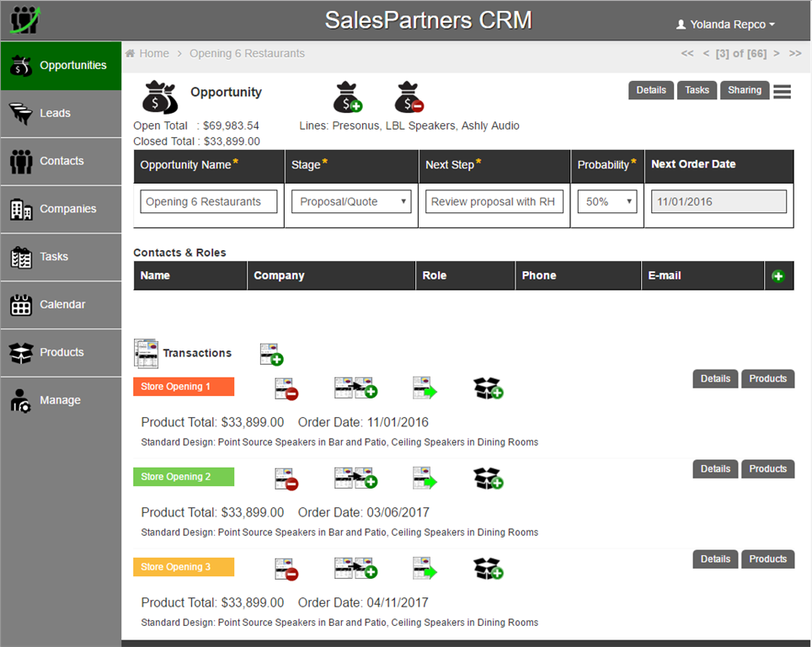Add a contact using the green plus icon
The height and width of the screenshot is (647, 812).
(x=778, y=275)
